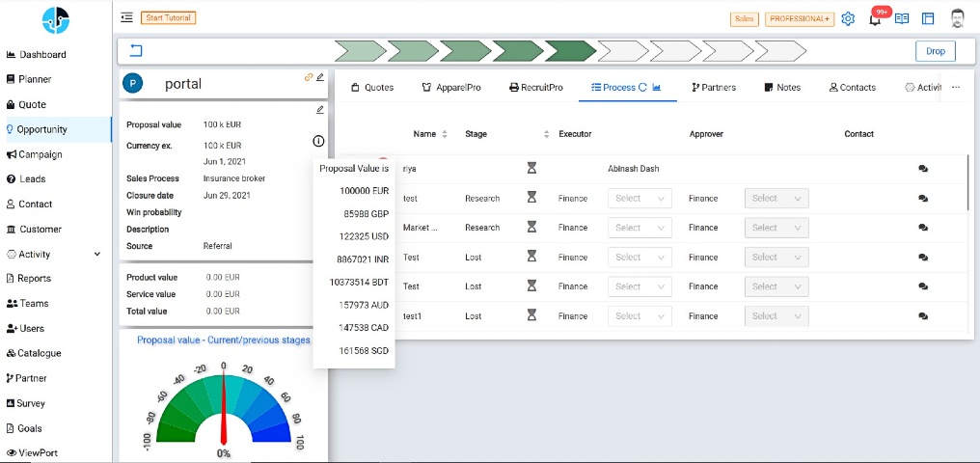Open comments icon in Market row
This screenshot has height=463, width=980.
(922, 228)
